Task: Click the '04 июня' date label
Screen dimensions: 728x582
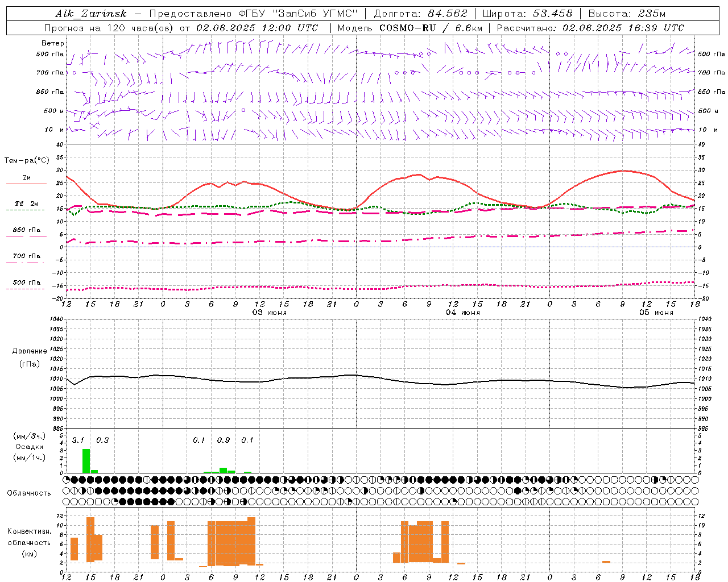Action: point(462,313)
